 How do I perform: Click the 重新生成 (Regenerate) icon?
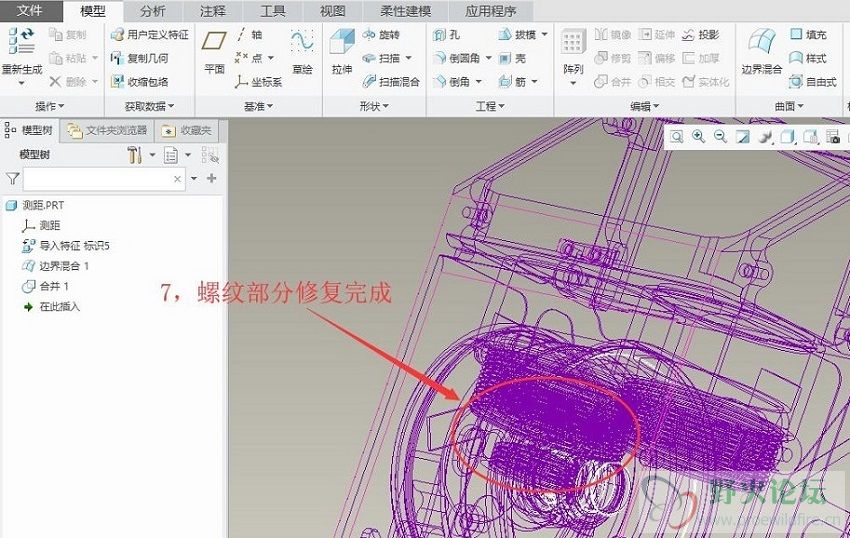22,42
